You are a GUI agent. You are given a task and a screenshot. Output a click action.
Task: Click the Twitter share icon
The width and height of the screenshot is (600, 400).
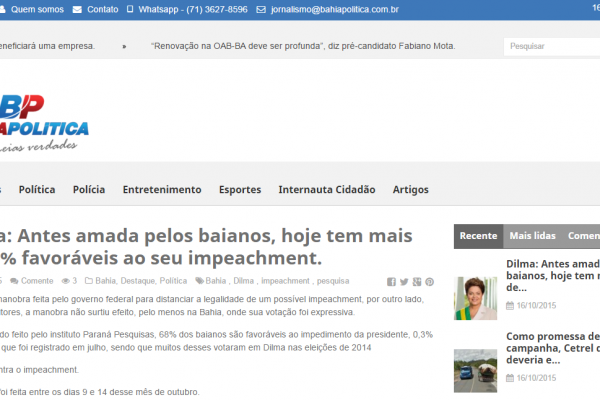point(404,281)
